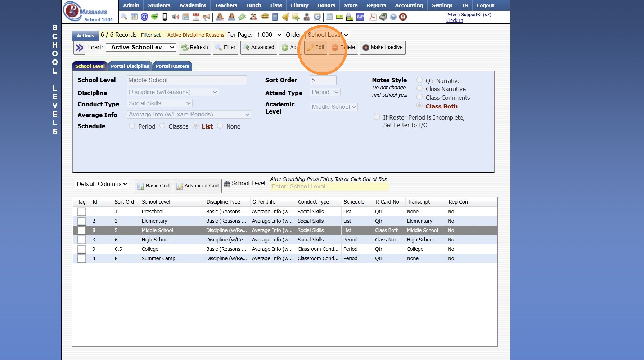Screen dimensions: 644x360
Task: Click the Clock In link
Action: [454, 21]
